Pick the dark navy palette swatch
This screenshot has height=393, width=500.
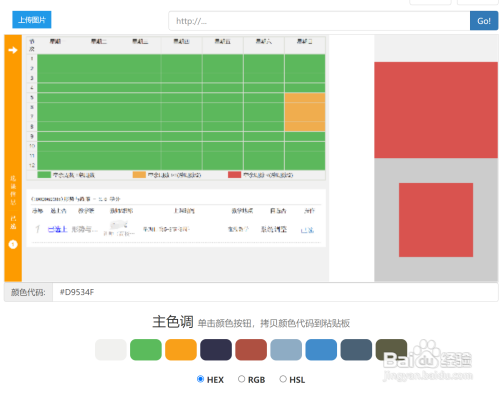tap(216, 350)
